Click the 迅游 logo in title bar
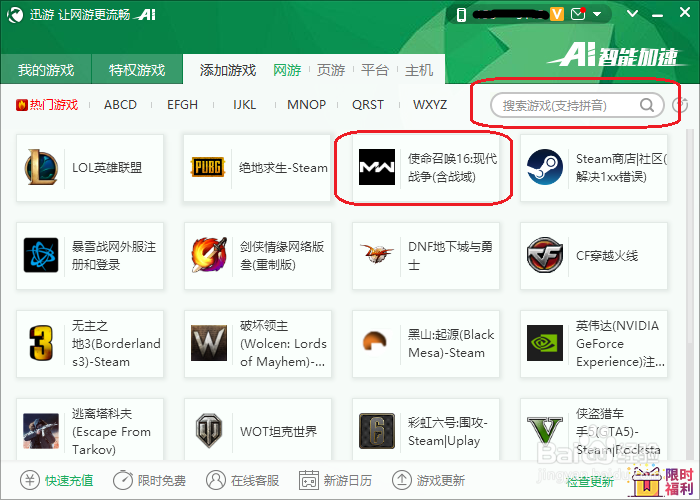The height and width of the screenshot is (500, 700). [15, 15]
